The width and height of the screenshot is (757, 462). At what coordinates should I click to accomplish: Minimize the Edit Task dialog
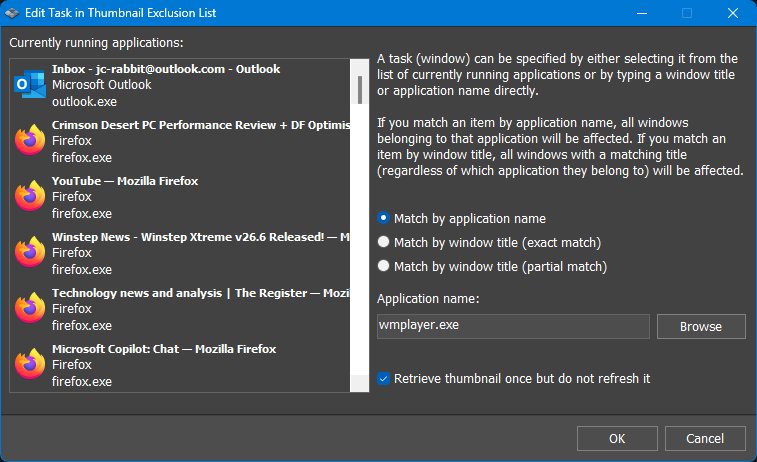coord(642,13)
